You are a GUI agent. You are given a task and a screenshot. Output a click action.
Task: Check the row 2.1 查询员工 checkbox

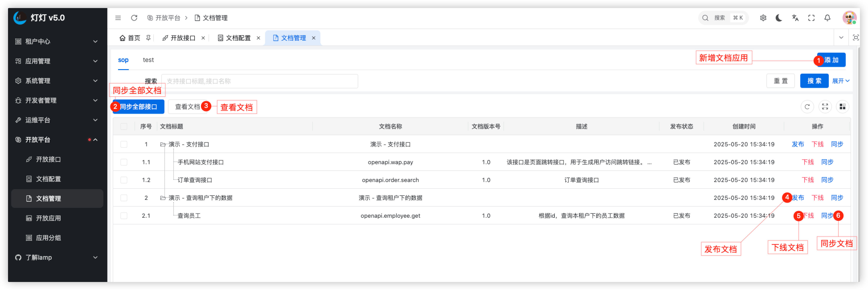click(124, 216)
